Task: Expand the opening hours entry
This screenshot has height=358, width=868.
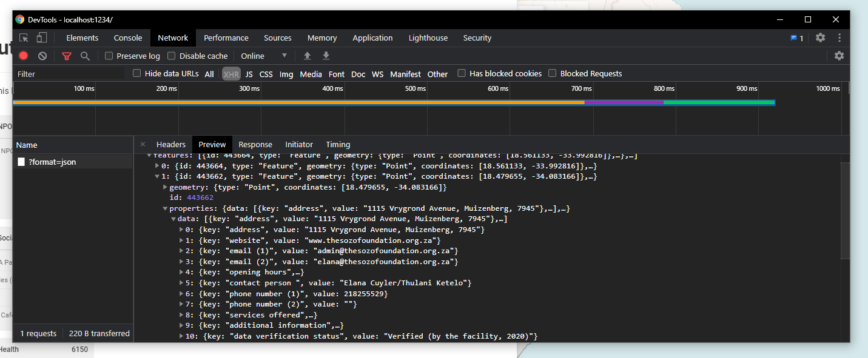Action: click(x=181, y=272)
